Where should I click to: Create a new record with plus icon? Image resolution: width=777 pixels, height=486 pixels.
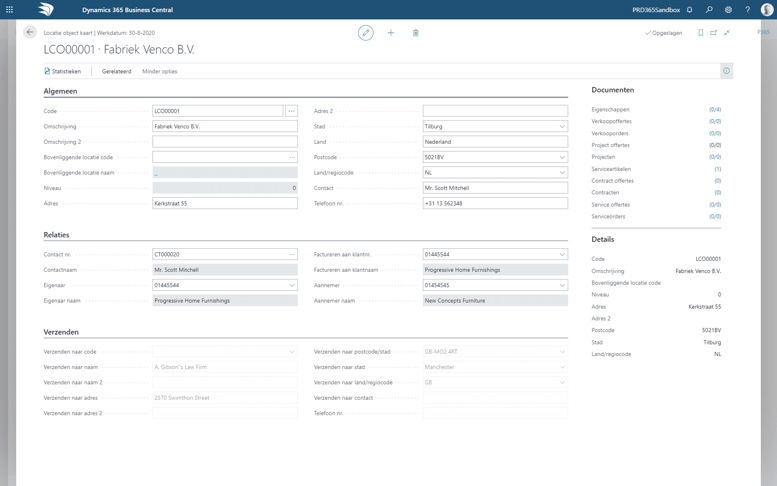pyautogui.click(x=390, y=33)
